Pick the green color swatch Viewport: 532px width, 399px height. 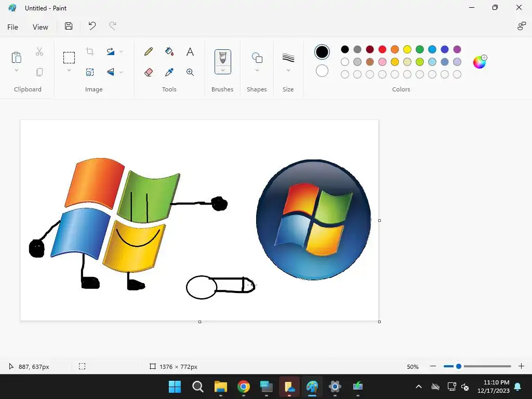click(x=420, y=49)
